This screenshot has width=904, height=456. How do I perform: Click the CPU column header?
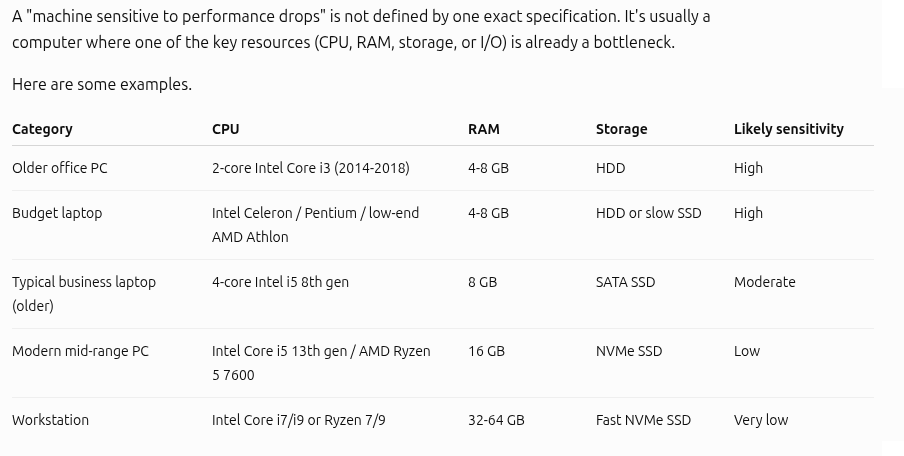click(x=225, y=129)
